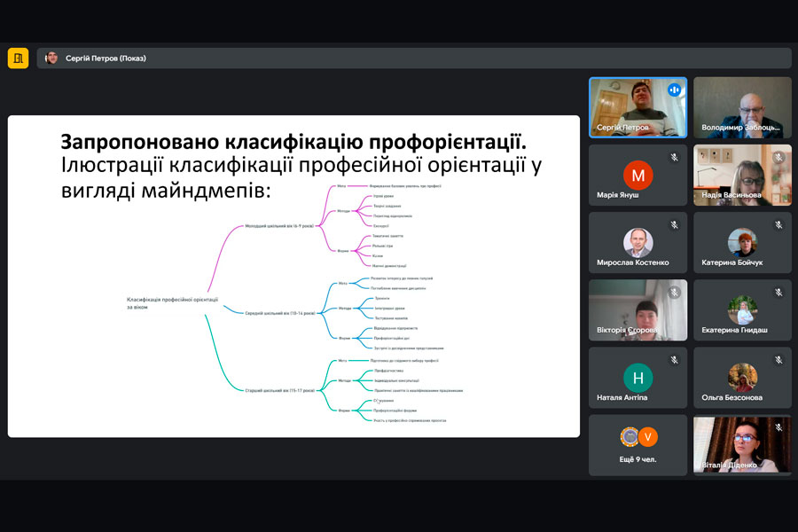
Task: Select Володимир Заблоць... video tile
Action: pyautogui.click(x=742, y=107)
